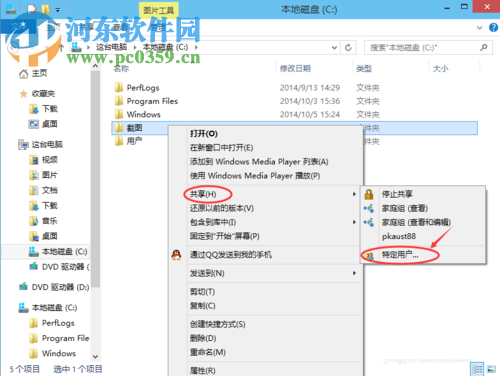Click the sidebar scrollbar up arrow
The width and height of the screenshot is (500, 376).
pos(95,66)
